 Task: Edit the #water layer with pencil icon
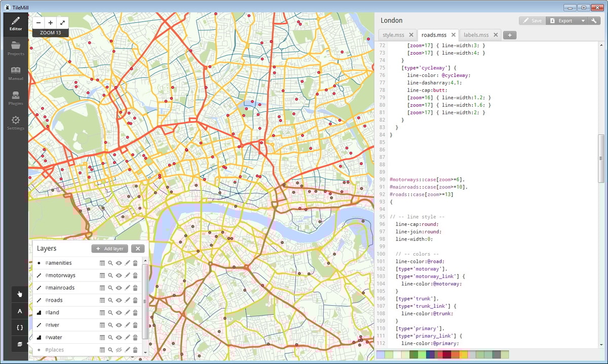coord(128,337)
